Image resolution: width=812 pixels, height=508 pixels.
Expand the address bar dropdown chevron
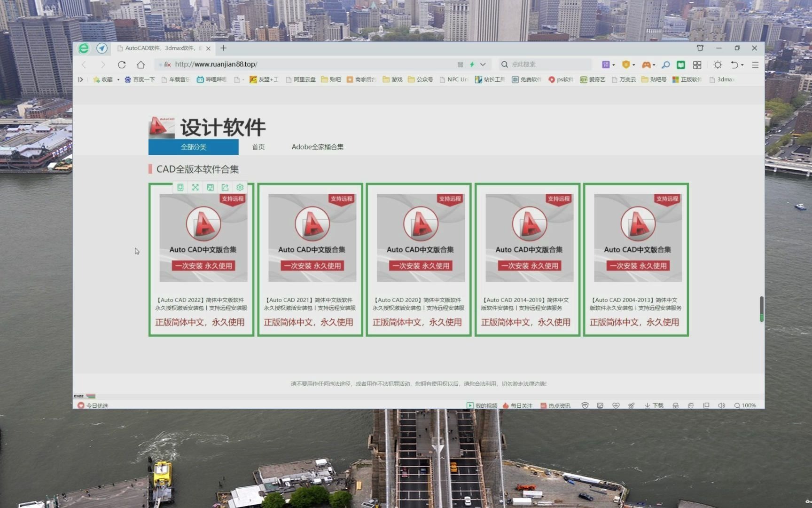(483, 64)
